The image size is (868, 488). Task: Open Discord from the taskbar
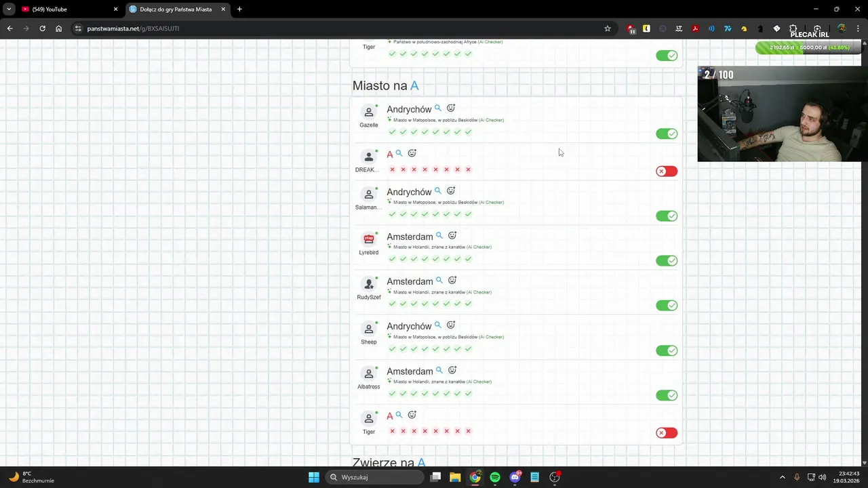click(x=515, y=477)
